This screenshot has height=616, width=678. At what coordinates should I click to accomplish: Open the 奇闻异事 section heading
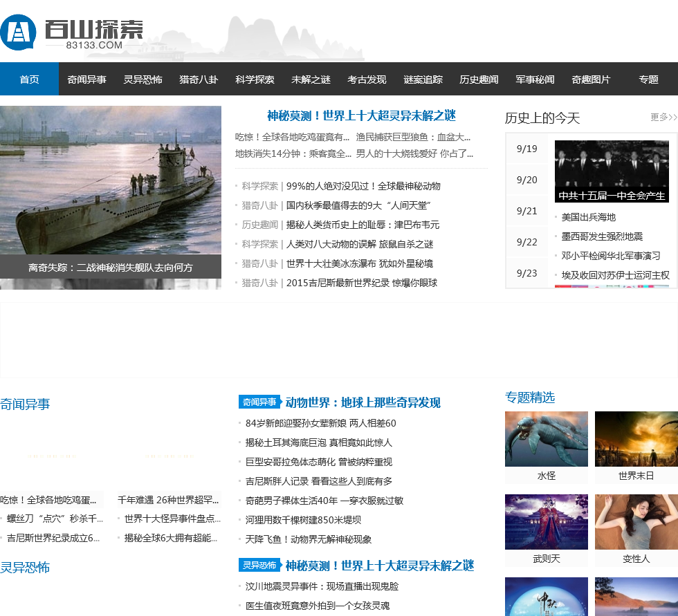point(25,404)
